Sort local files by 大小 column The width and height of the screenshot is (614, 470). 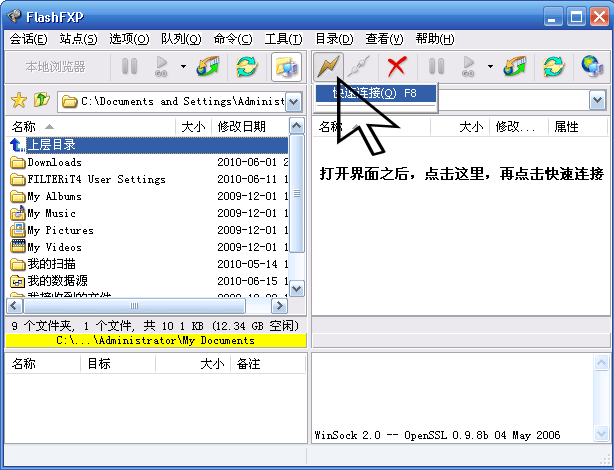click(x=193, y=127)
